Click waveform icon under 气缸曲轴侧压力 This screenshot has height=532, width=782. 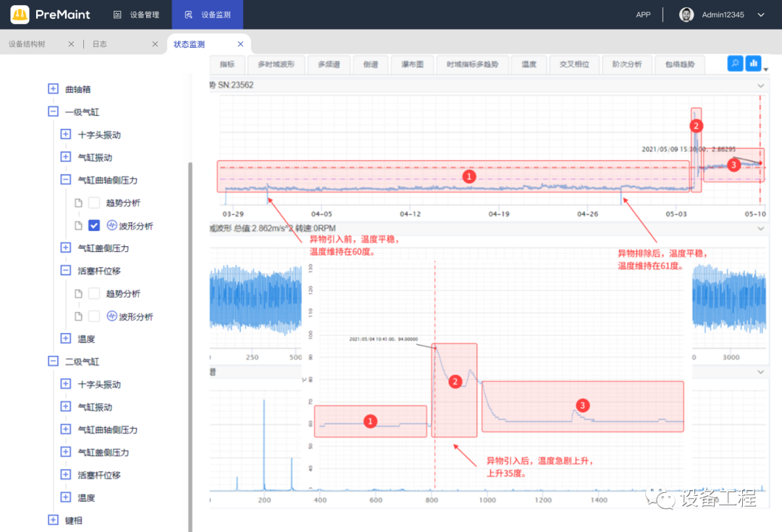112,226
